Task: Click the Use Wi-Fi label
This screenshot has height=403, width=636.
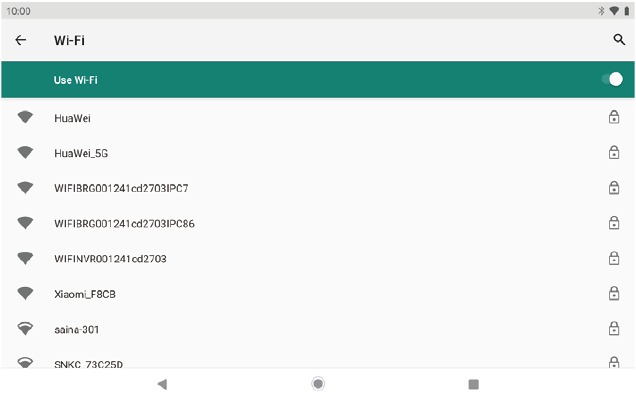Action: pyautogui.click(x=76, y=80)
